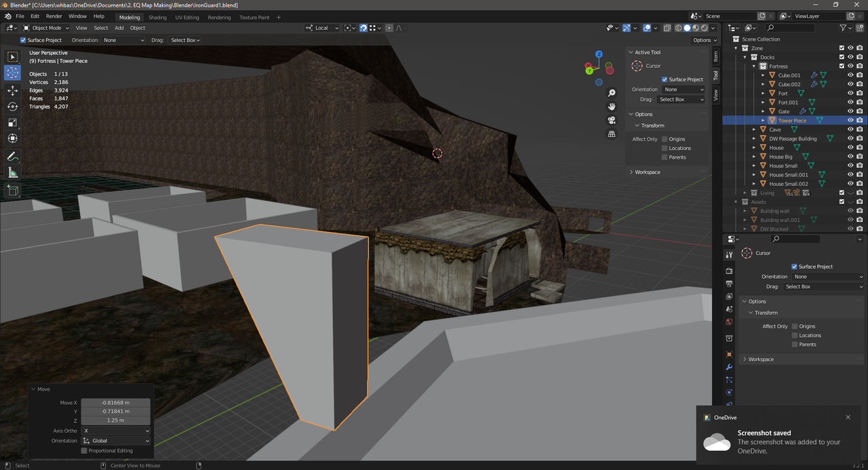This screenshot has height=470, width=868.
Task: Open Tool properties tab in Properties editor
Action: click(x=729, y=255)
